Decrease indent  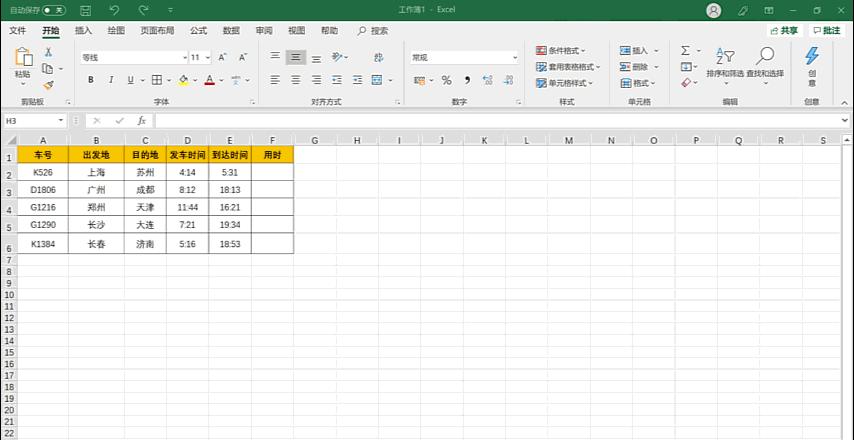click(x=337, y=80)
